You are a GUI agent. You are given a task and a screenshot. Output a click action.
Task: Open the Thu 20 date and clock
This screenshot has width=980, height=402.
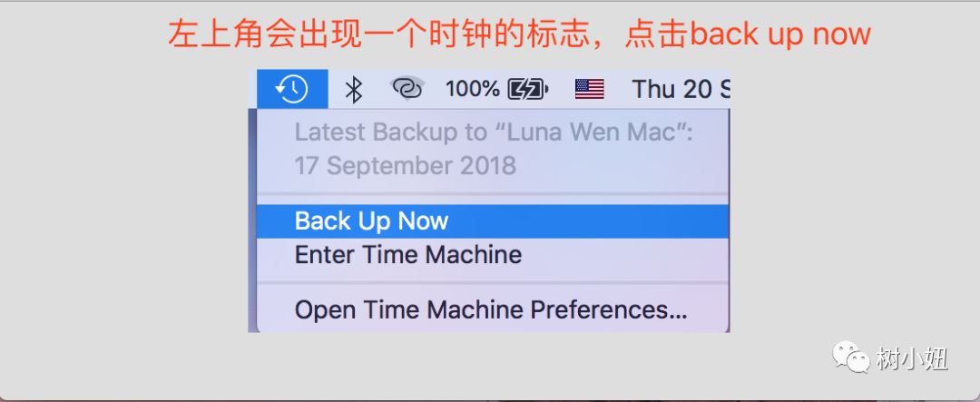(681, 90)
